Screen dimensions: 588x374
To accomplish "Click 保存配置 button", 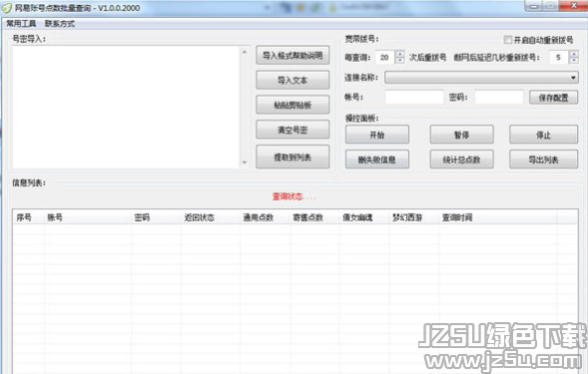I will [x=553, y=98].
